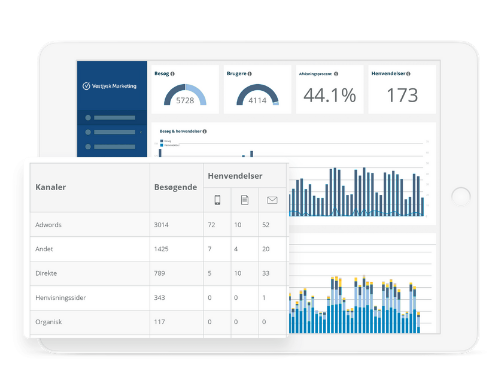Screen dimensions: 495x380
Task: Select the Direkte row
Action: point(158,273)
